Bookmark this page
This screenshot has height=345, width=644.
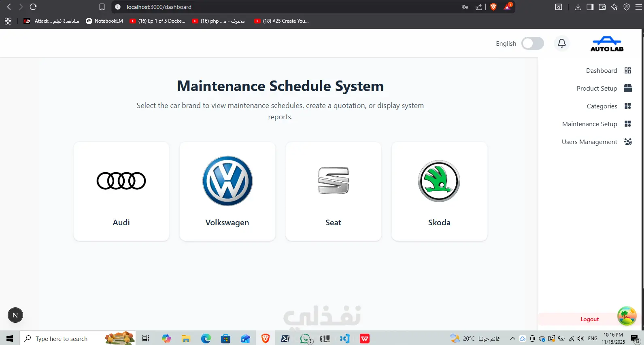[102, 7]
